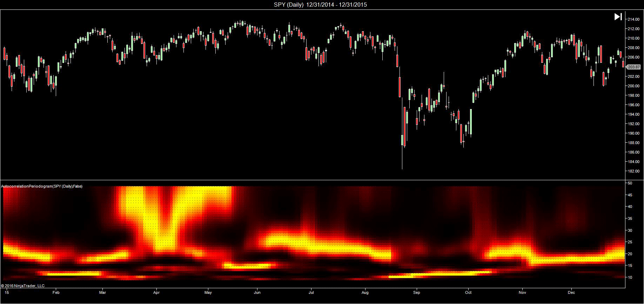644x304 pixels.
Task: Click the 214.00 price axis label
Action: pos(633,19)
